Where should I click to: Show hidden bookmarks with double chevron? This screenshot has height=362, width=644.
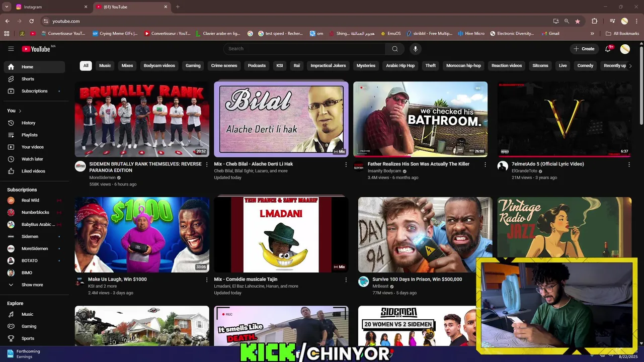pos(592,34)
